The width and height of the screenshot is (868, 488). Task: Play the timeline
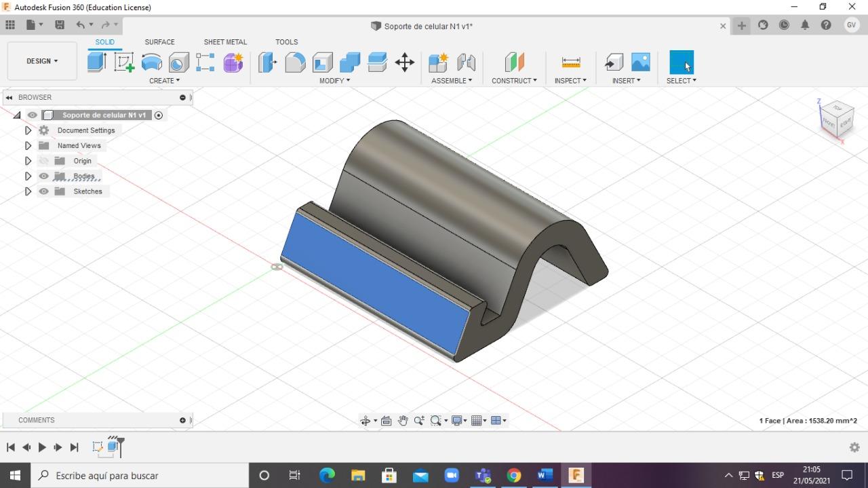(42, 447)
